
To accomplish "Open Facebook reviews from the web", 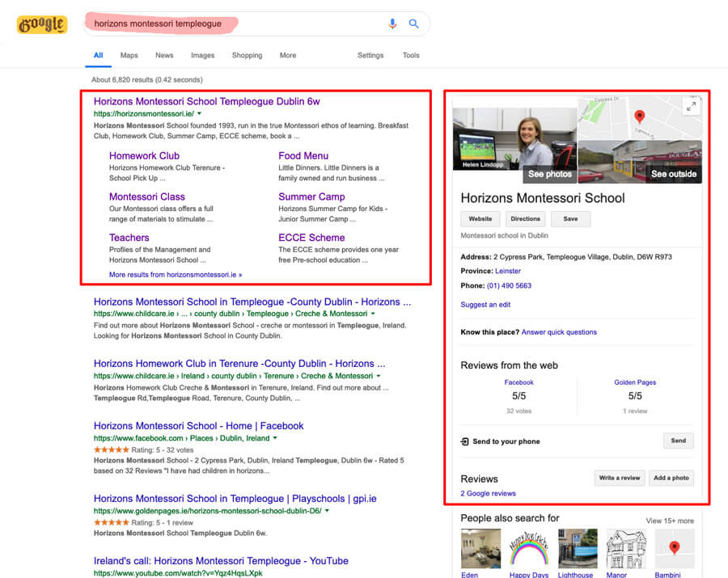I will 518,382.
